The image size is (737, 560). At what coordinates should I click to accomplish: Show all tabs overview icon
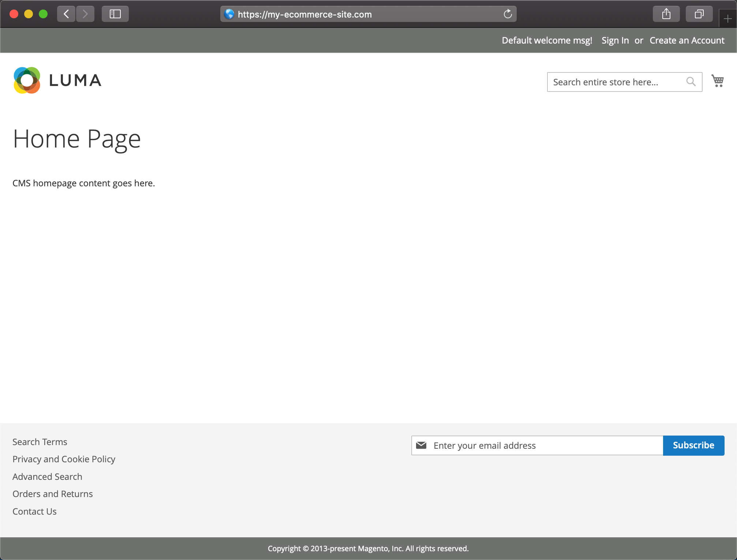[x=699, y=14]
